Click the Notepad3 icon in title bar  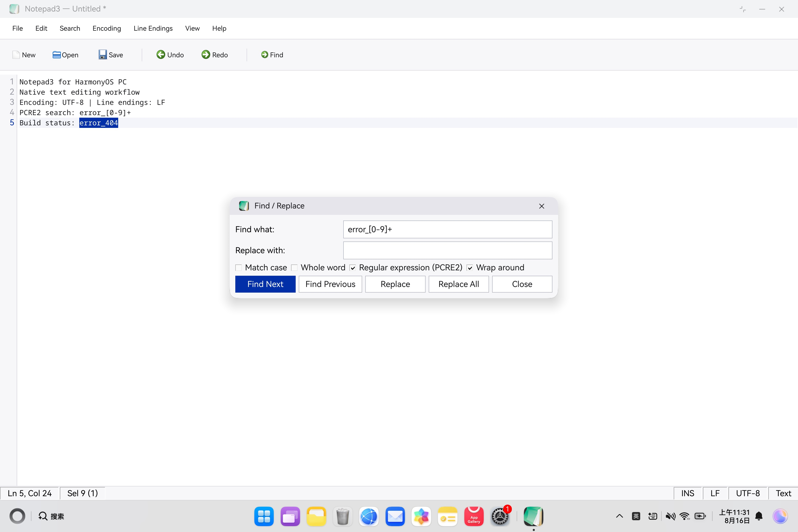coord(14,9)
